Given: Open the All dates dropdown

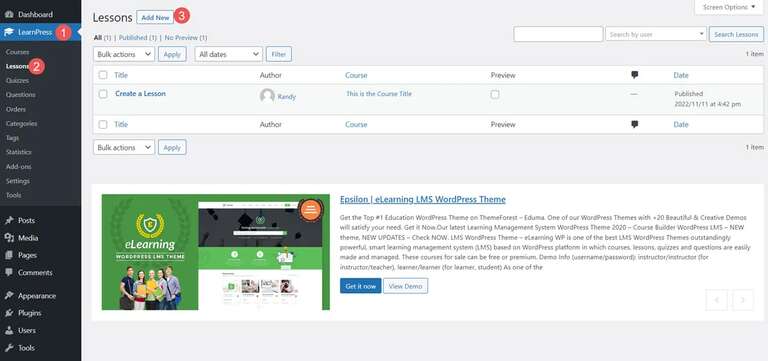Looking at the screenshot, I should 229,54.
